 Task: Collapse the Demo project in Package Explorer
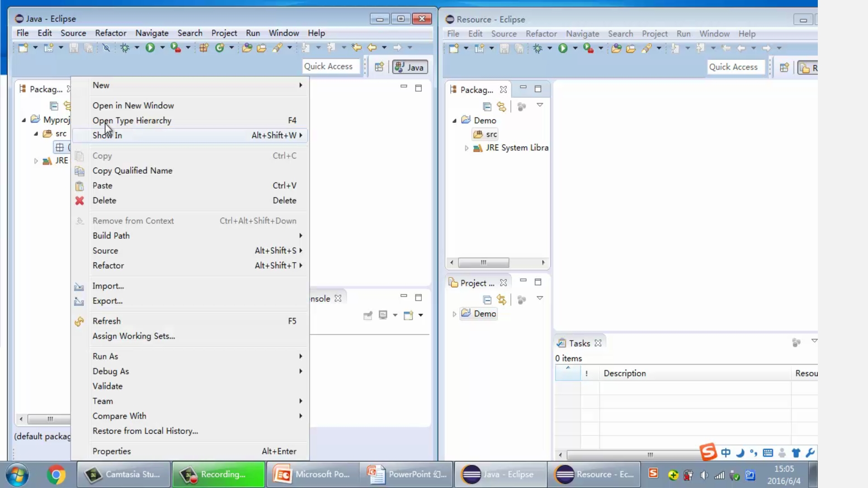(454, 121)
